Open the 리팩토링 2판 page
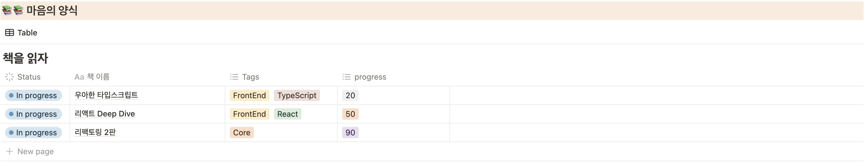Viewport: 868px width, 166px height. pos(95,132)
